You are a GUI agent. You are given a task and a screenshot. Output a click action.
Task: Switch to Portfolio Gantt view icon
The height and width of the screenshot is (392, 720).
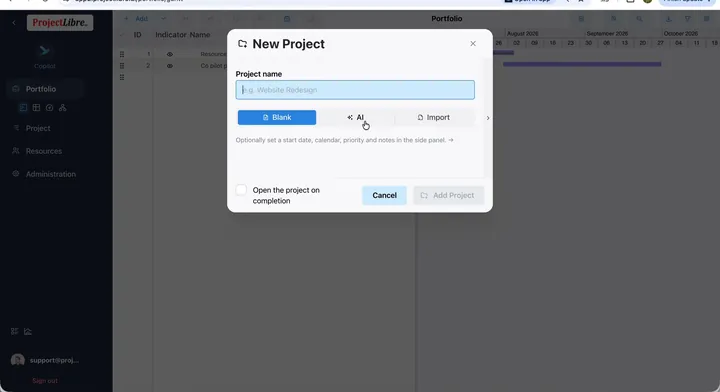click(x=23, y=107)
